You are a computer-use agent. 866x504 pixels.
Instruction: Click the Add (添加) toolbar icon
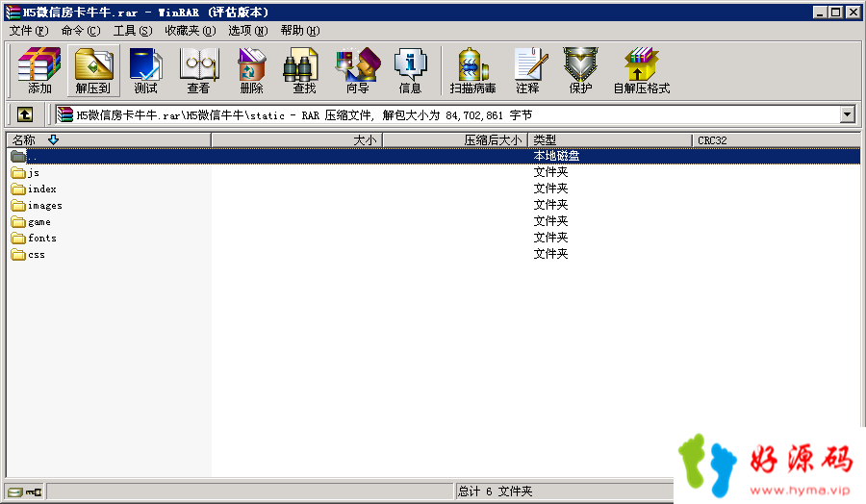coord(39,70)
